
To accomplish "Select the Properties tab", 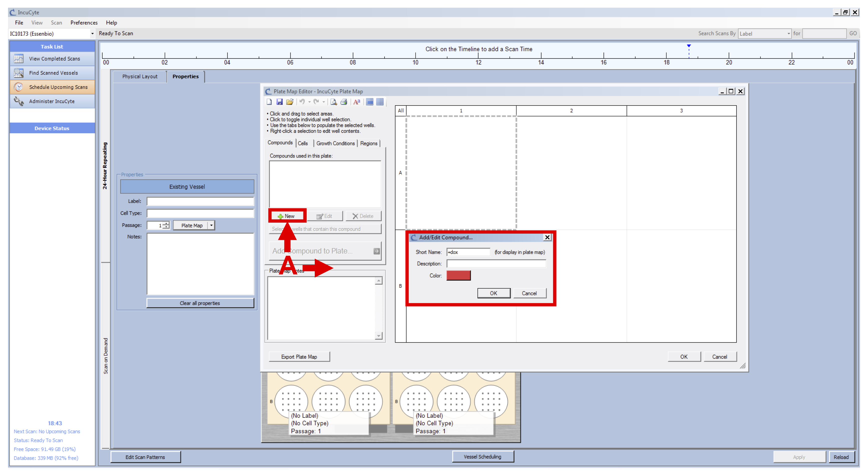I will click(185, 77).
